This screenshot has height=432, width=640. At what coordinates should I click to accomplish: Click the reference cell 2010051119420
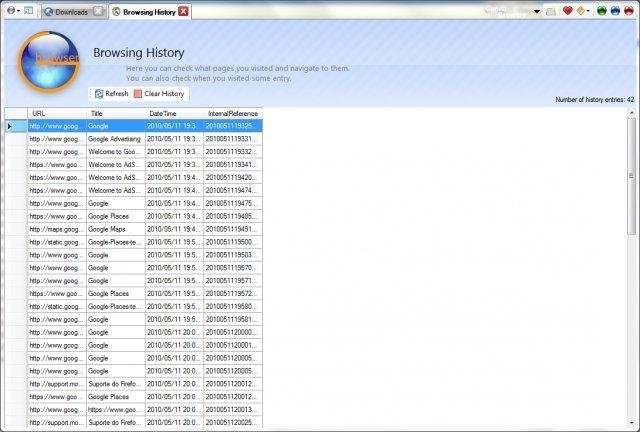tap(233, 178)
